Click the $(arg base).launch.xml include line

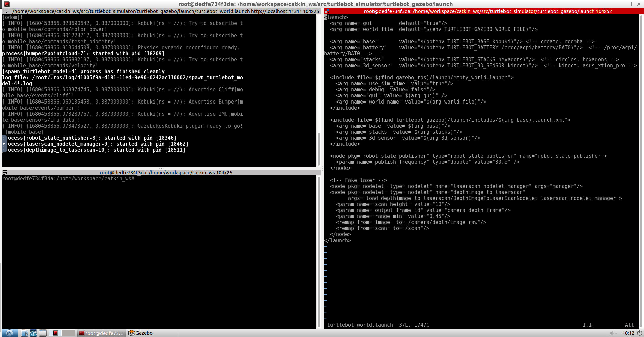coord(450,120)
